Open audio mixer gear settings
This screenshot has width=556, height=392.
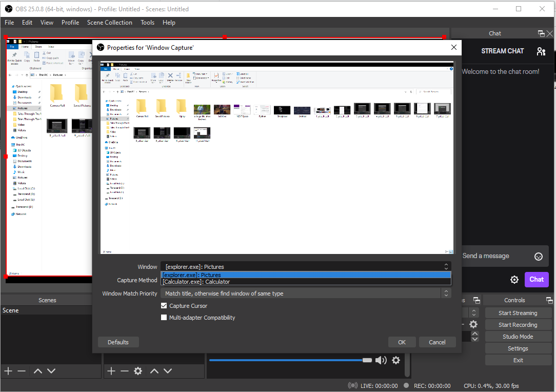(396, 360)
